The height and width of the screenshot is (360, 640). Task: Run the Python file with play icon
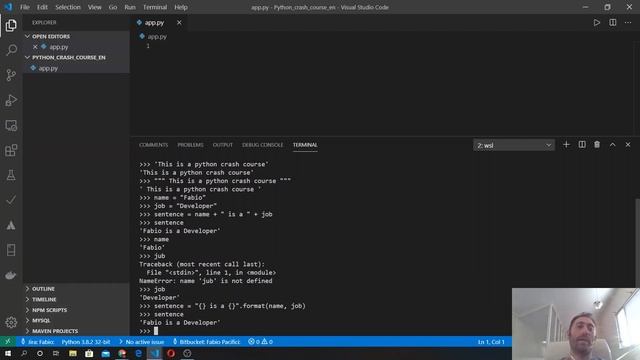(x=597, y=22)
